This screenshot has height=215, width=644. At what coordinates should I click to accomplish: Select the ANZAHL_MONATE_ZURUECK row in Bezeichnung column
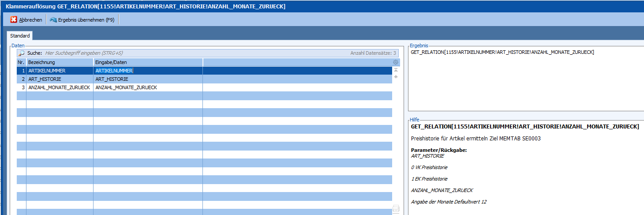point(59,87)
